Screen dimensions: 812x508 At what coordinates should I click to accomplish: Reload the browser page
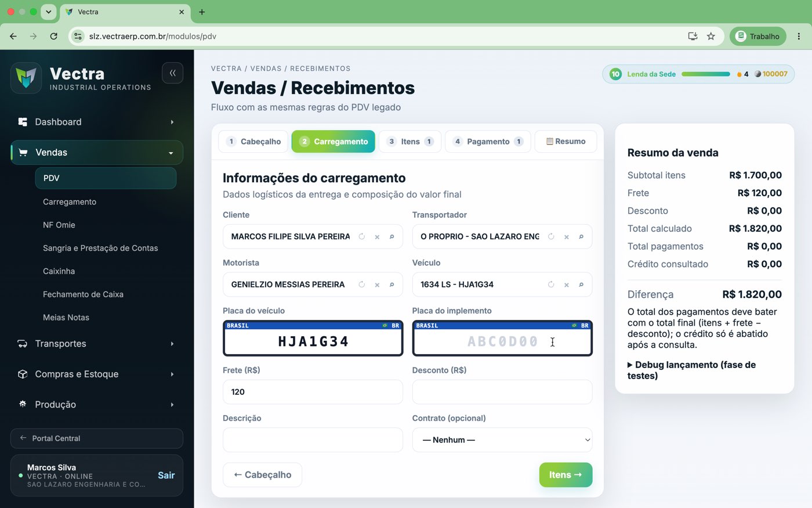click(53, 36)
